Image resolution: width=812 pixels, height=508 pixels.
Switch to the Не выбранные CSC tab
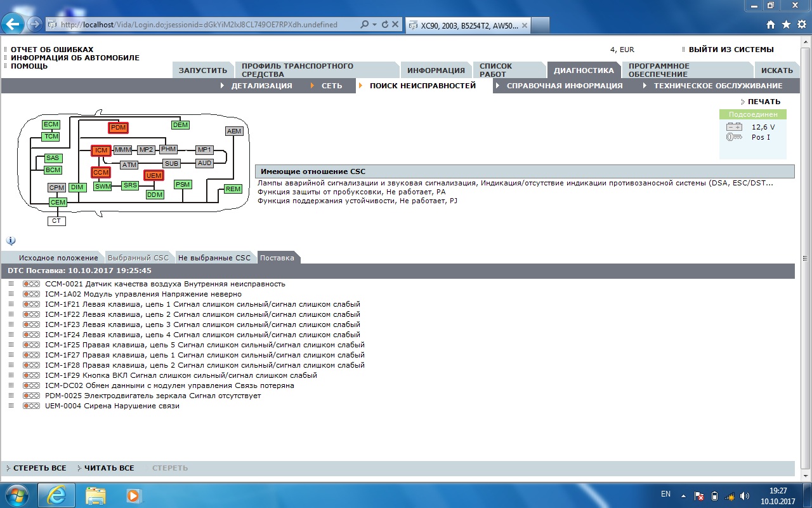pyautogui.click(x=214, y=258)
